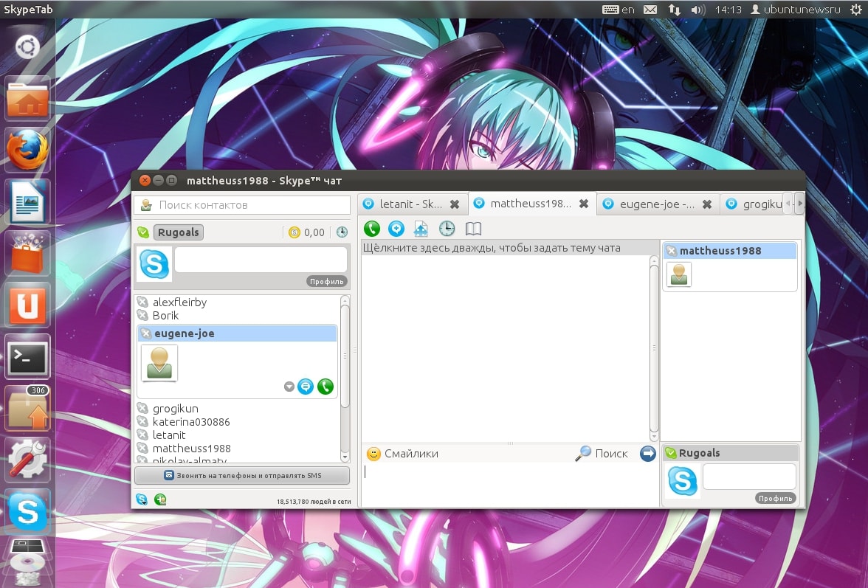This screenshot has width=868, height=588.
Task: Focus the chat message text box
Action: [x=510, y=484]
